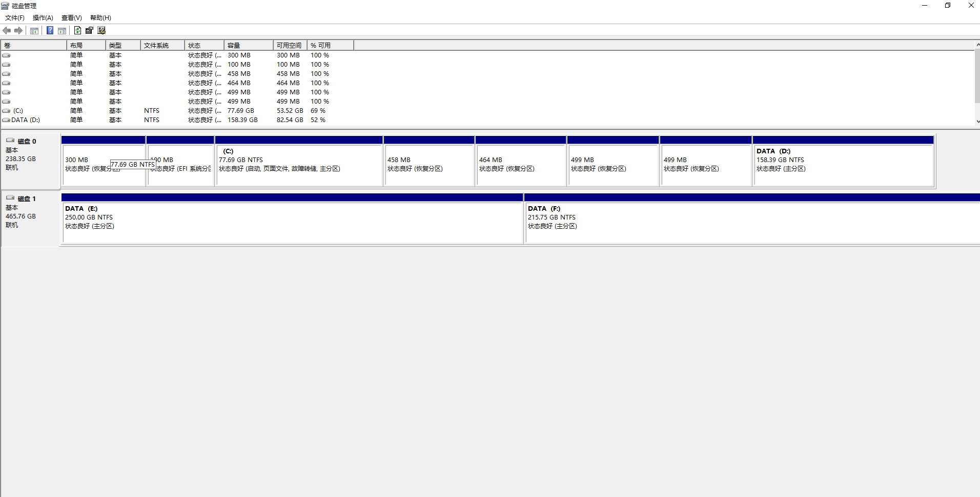This screenshot has width=980, height=497.
Task: Open the 操作(A) menu
Action: [43, 18]
